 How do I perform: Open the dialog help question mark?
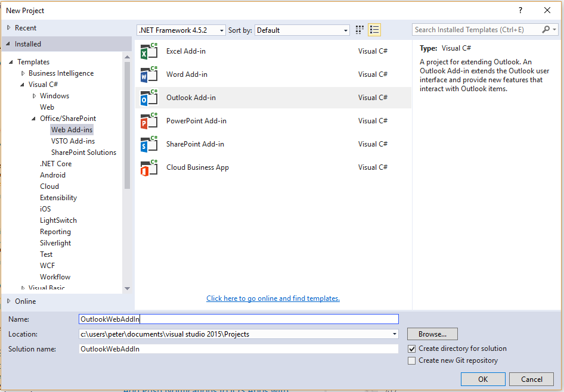pyautogui.click(x=520, y=10)
